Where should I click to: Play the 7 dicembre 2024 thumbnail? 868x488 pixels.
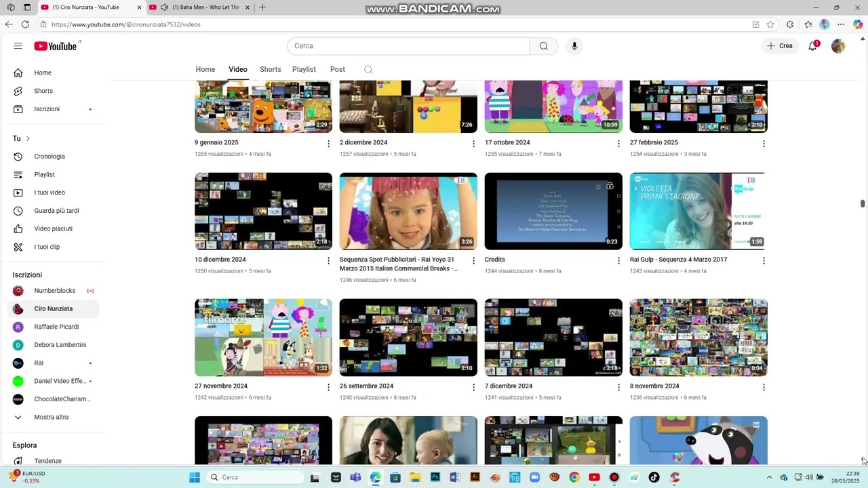pos(553,338)
